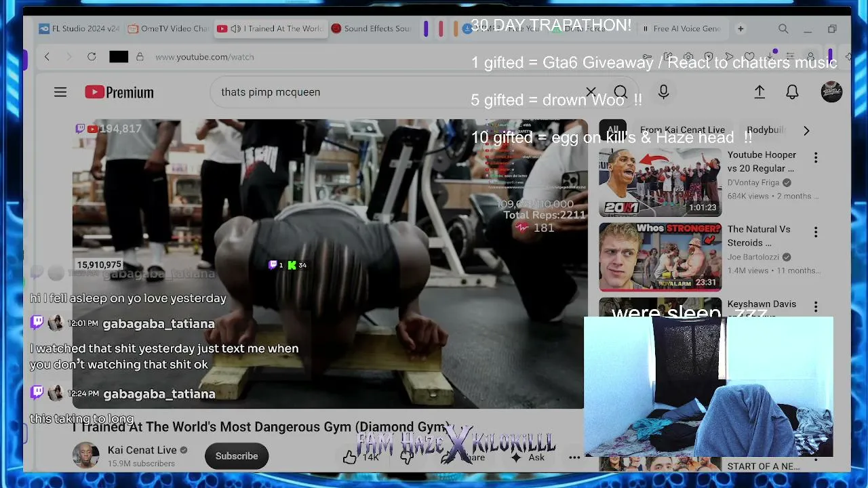Ask about the video with Ask button
The image size is (868, 488).
pyautogui.click(x=528, y=457)
